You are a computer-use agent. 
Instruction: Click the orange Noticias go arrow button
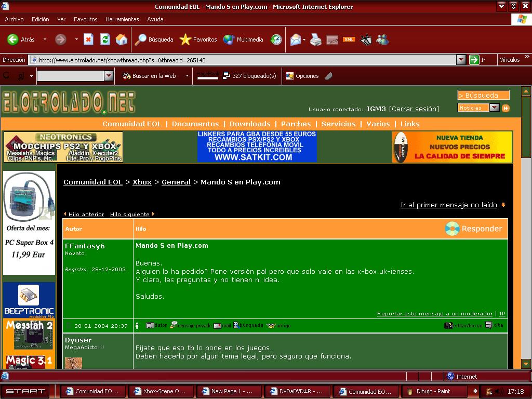pos(506,108)
